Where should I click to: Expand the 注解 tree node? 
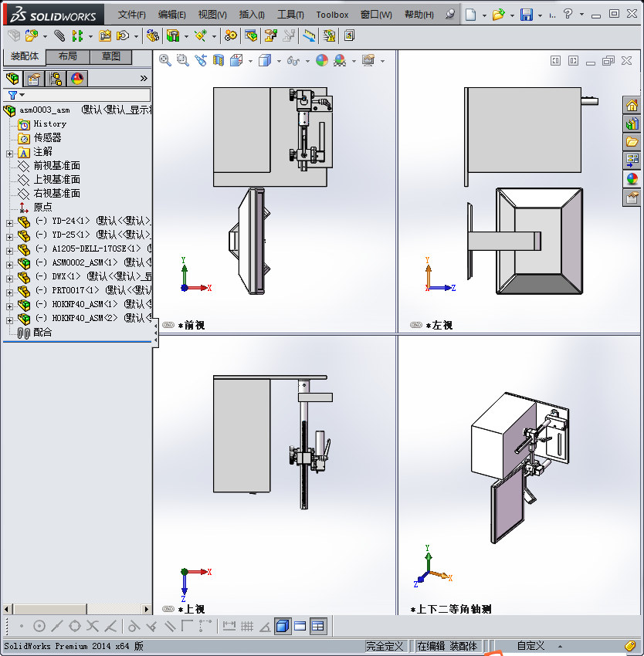tap(9, 154)
